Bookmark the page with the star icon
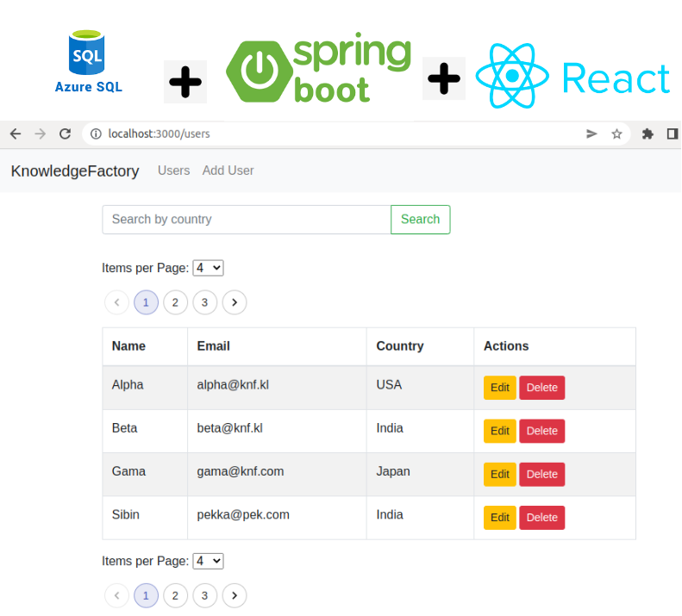 pyautogui.click(x=616, y=134)
